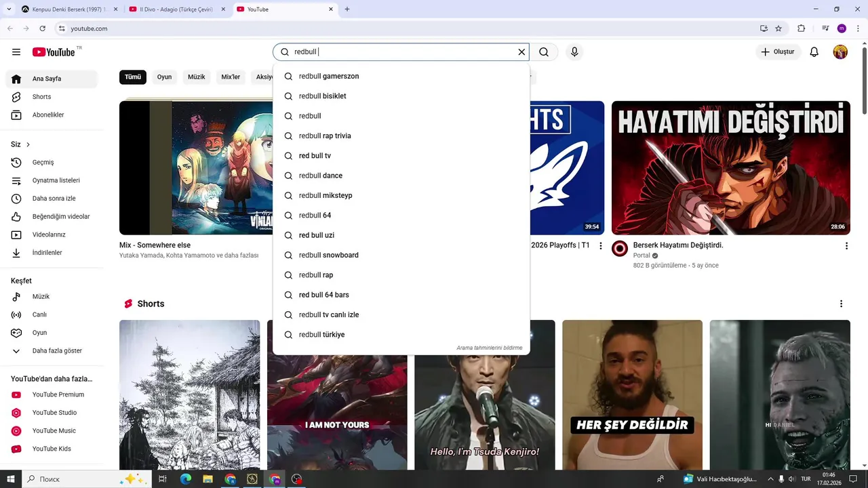Open Berserk Hayatımı Değiştirdi thumbnail
Screen dimensions: 868x488
pyautogui.click(x=730, y=168)
